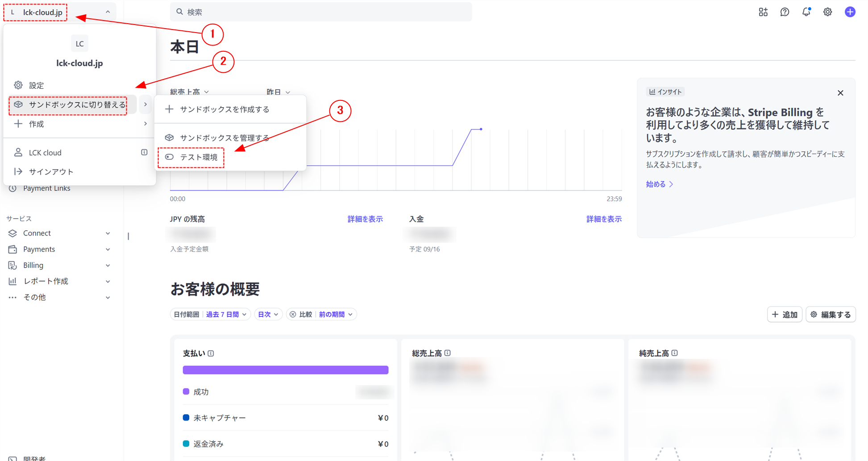Screen dimensions: 868x461
Task: Click the purple 成功 payments progress bar
Action: [285, 370]
